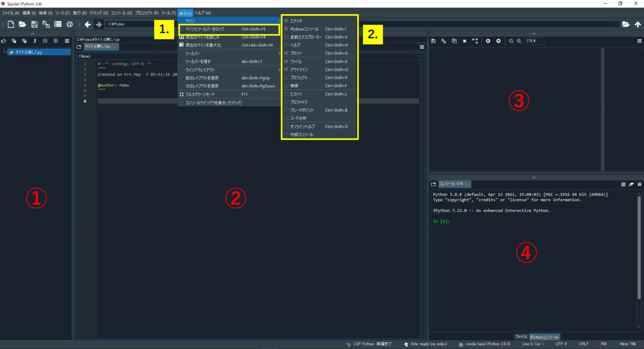Click the @ symbol finder icon
The height and width of the screenshot is (349, 644).
[70, 24]
